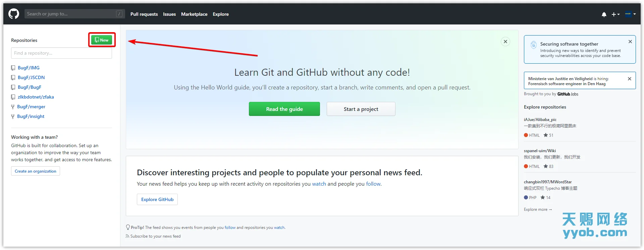This screenshot has height=250, width=644.
Task: Click the star count 51 for Alibaba_pic
Action: tap(548, 135)
